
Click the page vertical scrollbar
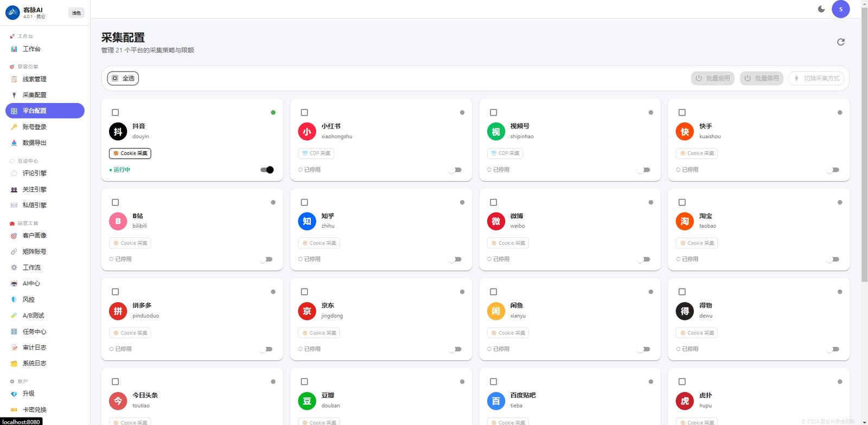coord(864,144)
